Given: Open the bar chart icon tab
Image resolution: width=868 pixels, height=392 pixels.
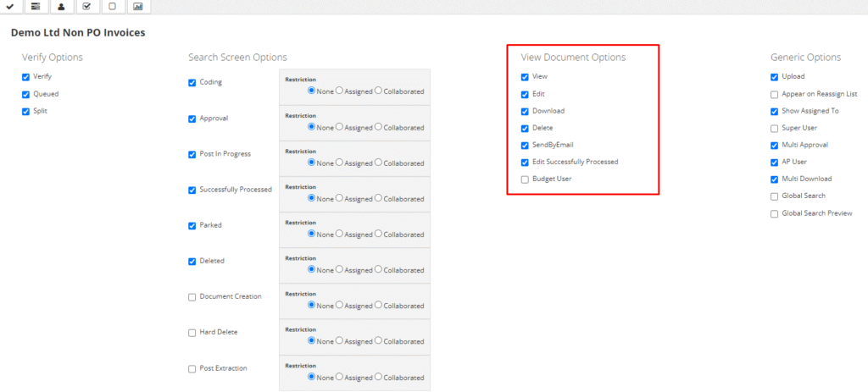Looking at the screenshot, I should [x=137, y=7].
